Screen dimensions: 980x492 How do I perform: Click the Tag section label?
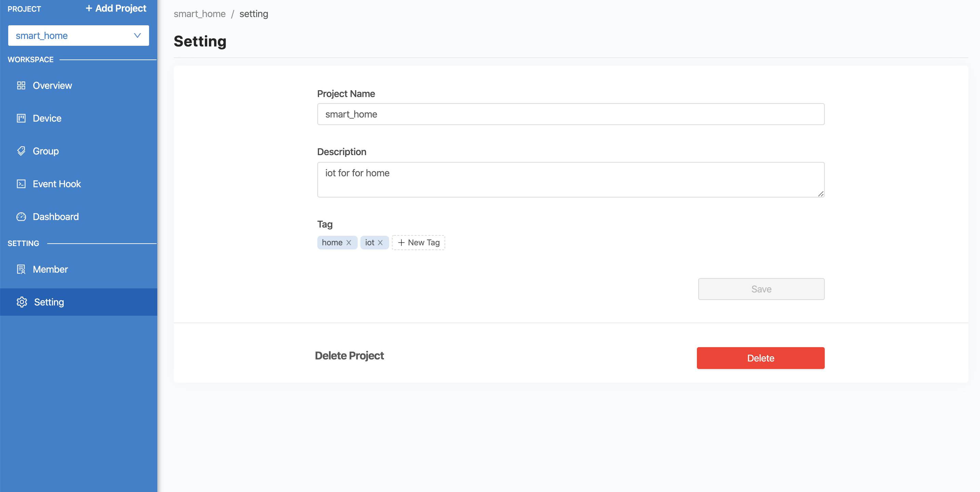[325, 224]
